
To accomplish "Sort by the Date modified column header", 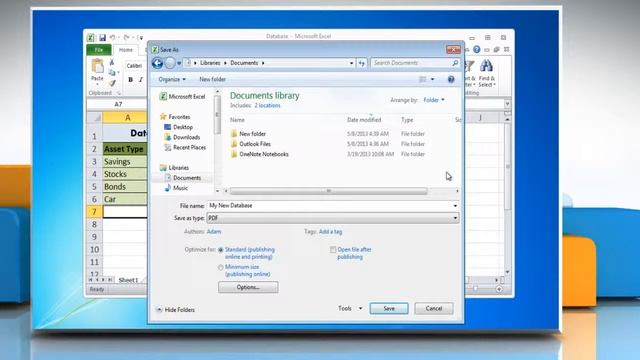I will [x=364, y=120].
